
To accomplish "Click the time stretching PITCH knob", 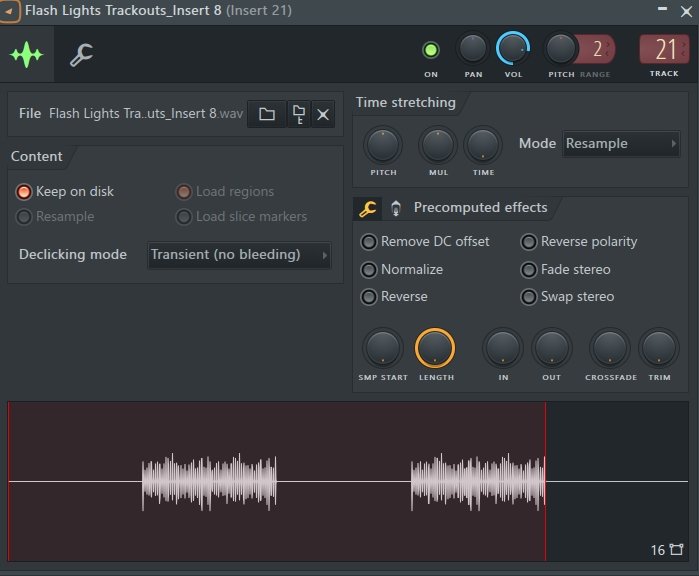I will point(383,146).
